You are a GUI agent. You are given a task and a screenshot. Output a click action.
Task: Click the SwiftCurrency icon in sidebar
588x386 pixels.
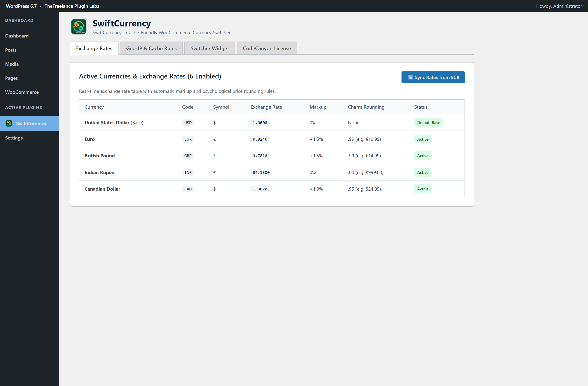pyautogui.click(x=9, y=123)
